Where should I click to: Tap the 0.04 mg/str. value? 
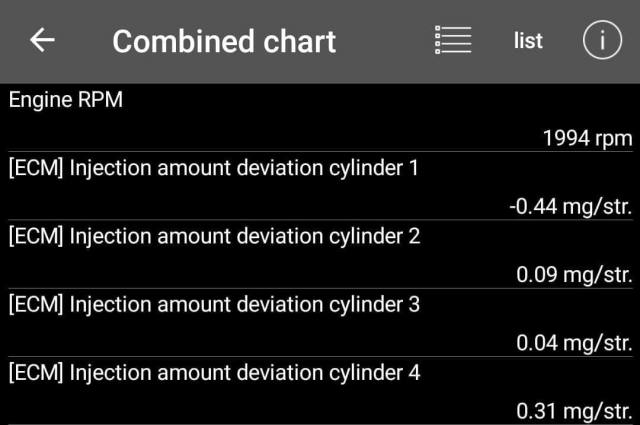[574, 343]
